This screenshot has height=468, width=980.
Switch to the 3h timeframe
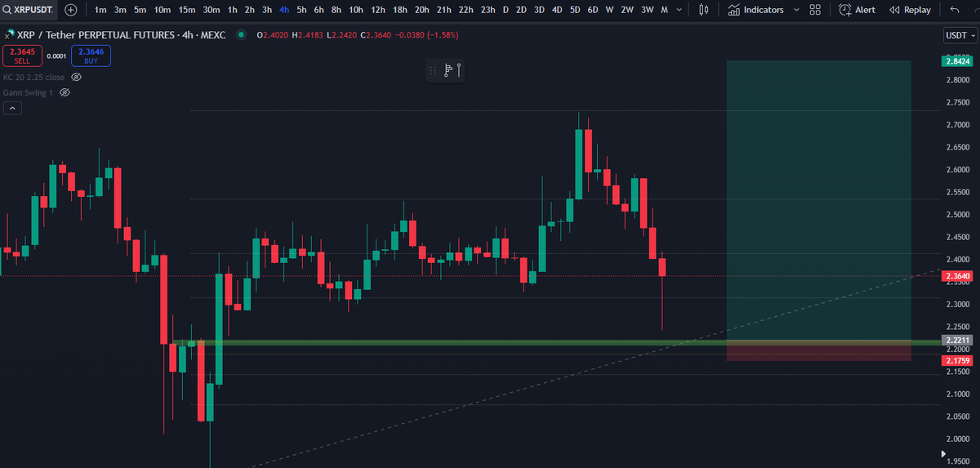click(x=267, y=10)
